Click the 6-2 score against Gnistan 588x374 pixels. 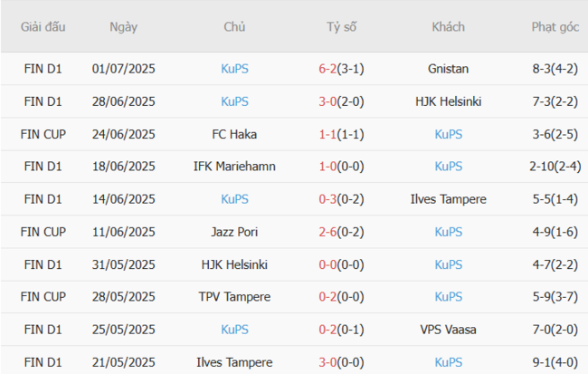click(329, 69)
